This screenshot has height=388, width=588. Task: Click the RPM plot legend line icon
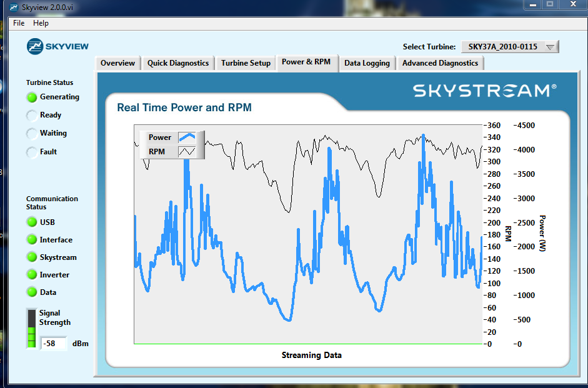click(x=187, y=151)
